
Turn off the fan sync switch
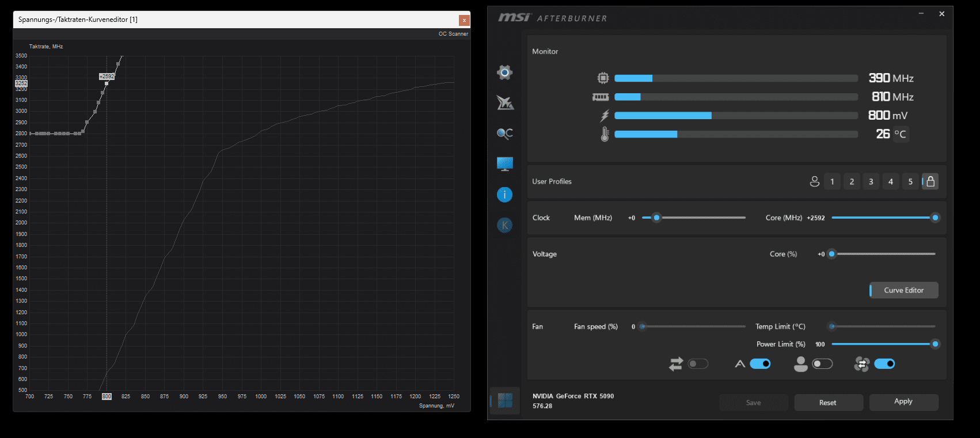[884, 364]
